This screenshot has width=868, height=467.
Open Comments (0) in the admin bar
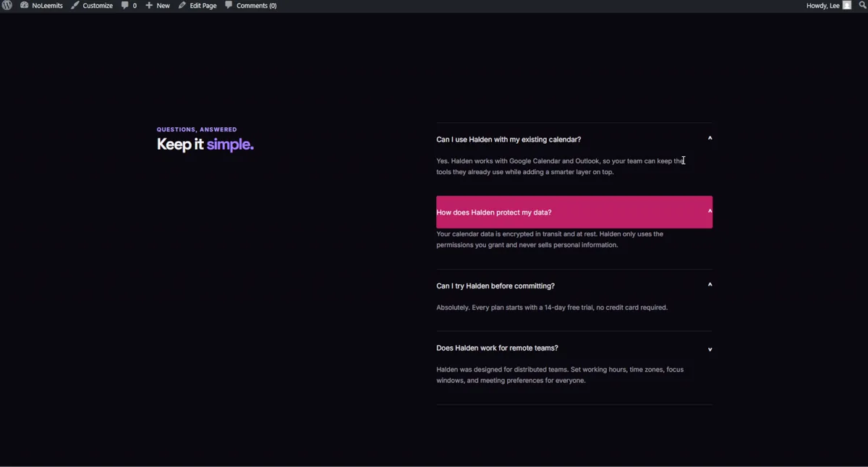251,5
